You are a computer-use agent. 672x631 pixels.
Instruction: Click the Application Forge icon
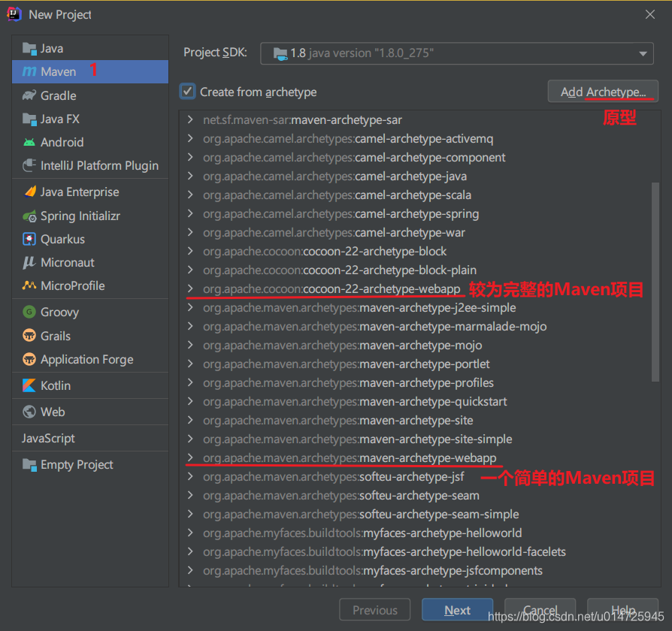pyautogui.click(x=29, y=359)
